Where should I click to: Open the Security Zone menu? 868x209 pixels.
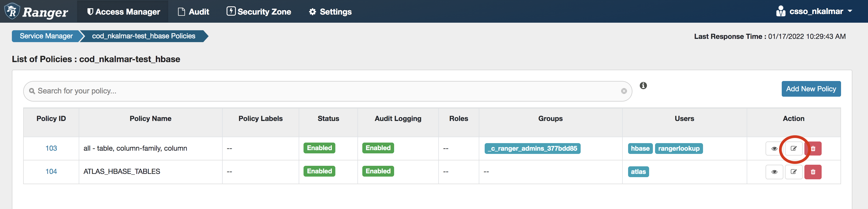tap(259, 12)
